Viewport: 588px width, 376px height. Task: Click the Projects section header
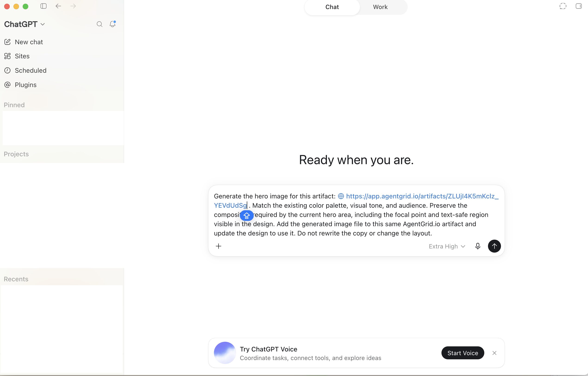(16, 154)
